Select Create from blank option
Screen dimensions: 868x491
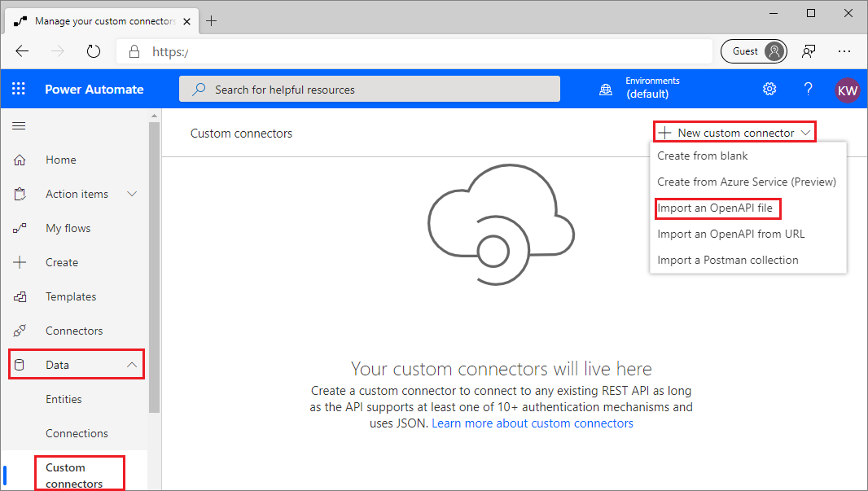(x=703, y=156)
